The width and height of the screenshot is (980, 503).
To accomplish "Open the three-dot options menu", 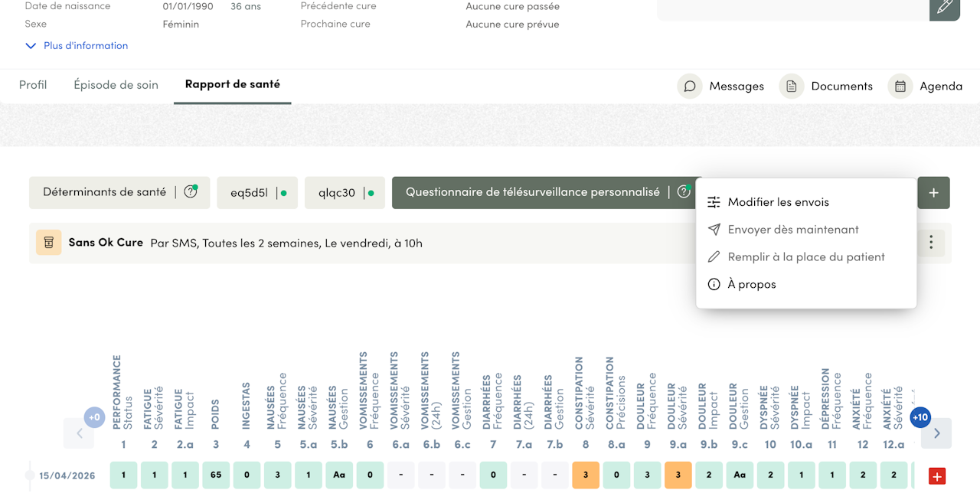I will [931, 243].
